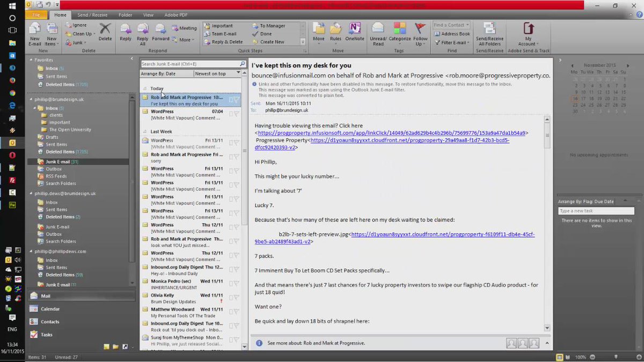This screenshot has width=644, height=362.
Task: Open the Matthew Woodward email
Action: (191, 313)
